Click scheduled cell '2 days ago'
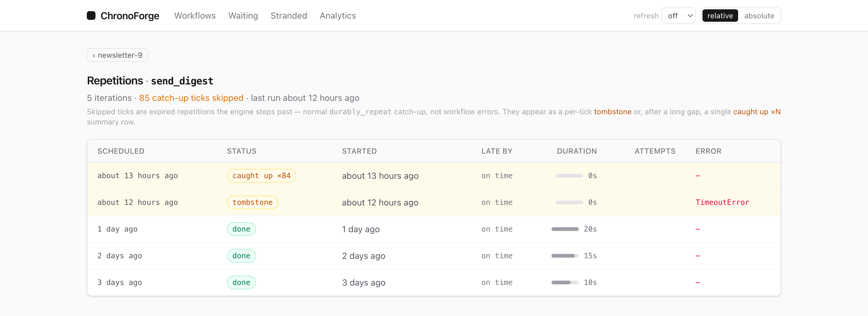 pos(120,256)
